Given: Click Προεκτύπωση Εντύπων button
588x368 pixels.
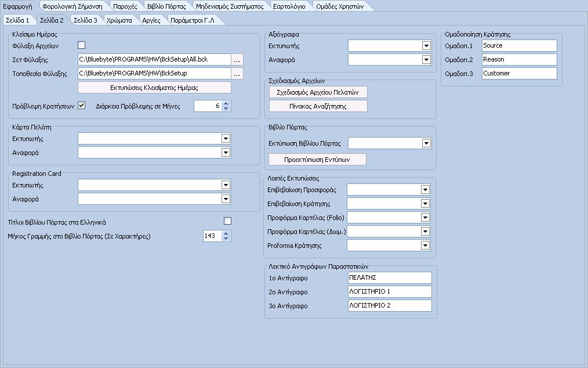Looking at the screenshot, I should pyautogui.click(x=317, y=159).
